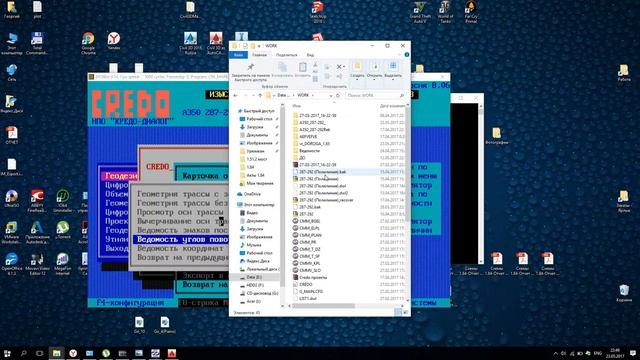Switch to details view in Explorer status bar
Screen dimensions: 640x360
pyautogui.click(x=398, y=313)
